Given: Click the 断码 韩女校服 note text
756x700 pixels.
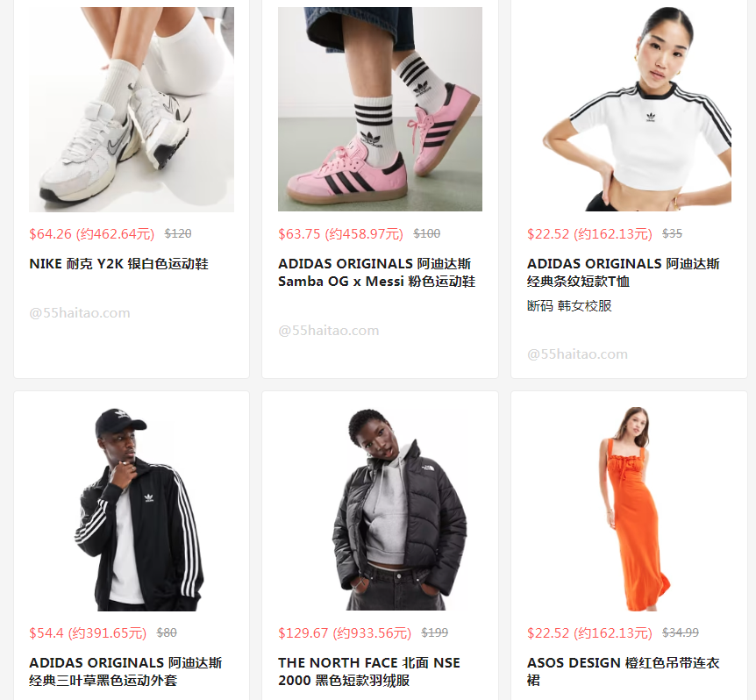Looking at the screenshot, I should pos(569,306).
